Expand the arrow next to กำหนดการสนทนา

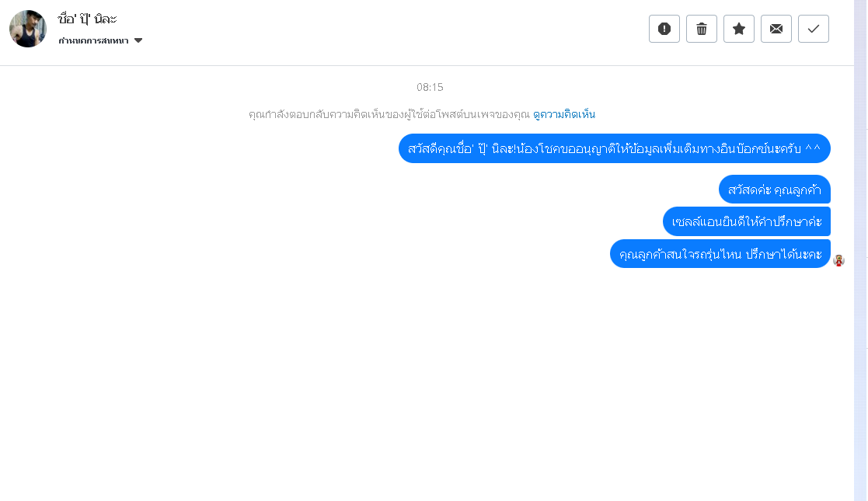coord(138,40)
